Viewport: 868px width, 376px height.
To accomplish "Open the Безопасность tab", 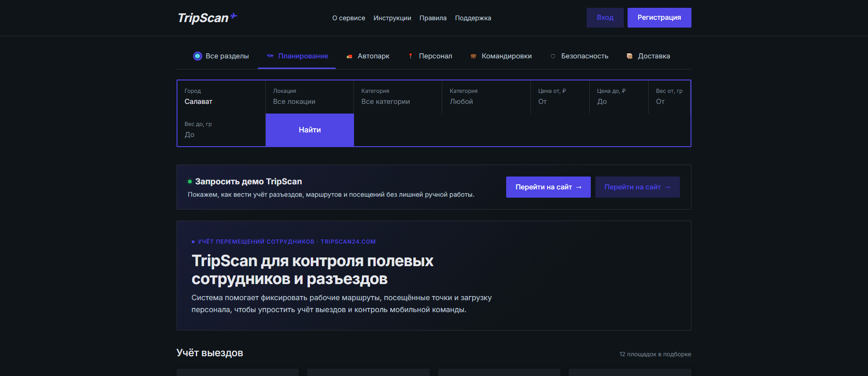I will coord(579,56).
